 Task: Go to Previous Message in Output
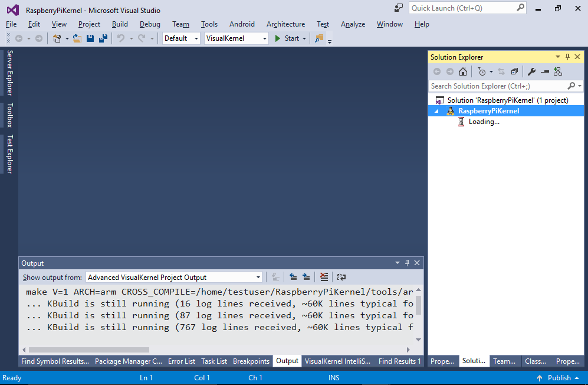click(x=293, y=277)
